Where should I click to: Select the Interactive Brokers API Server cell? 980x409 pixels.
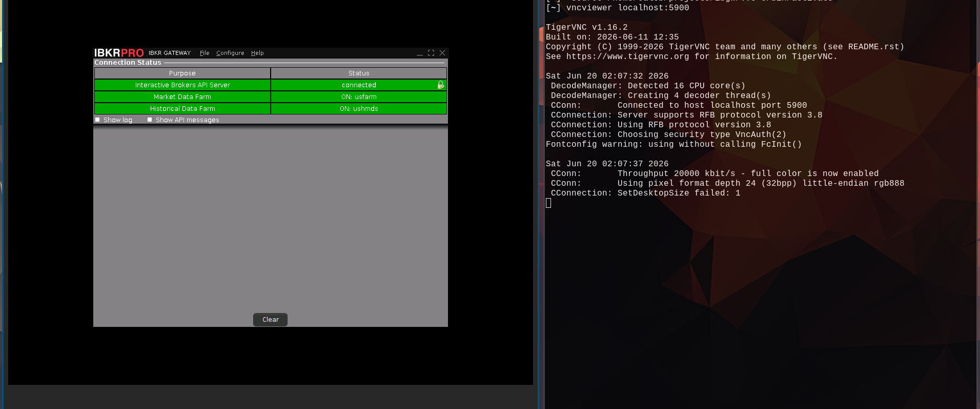[x=182, y=85]
